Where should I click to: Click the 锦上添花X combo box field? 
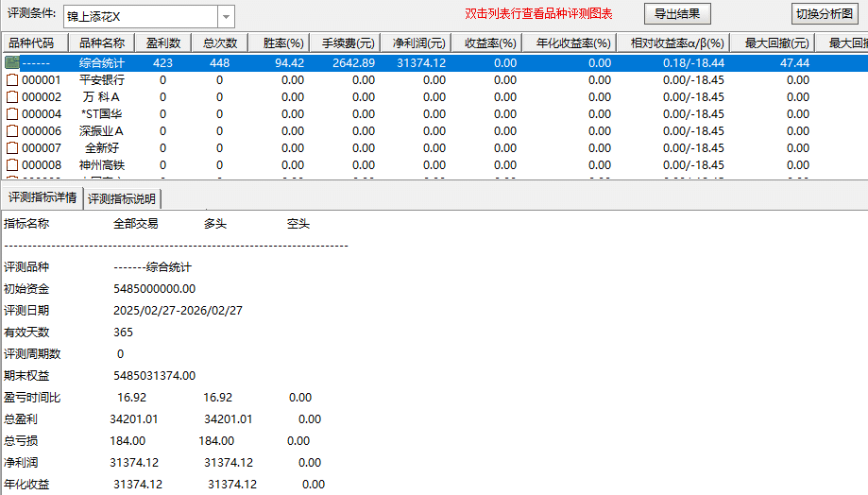point(140,16)
